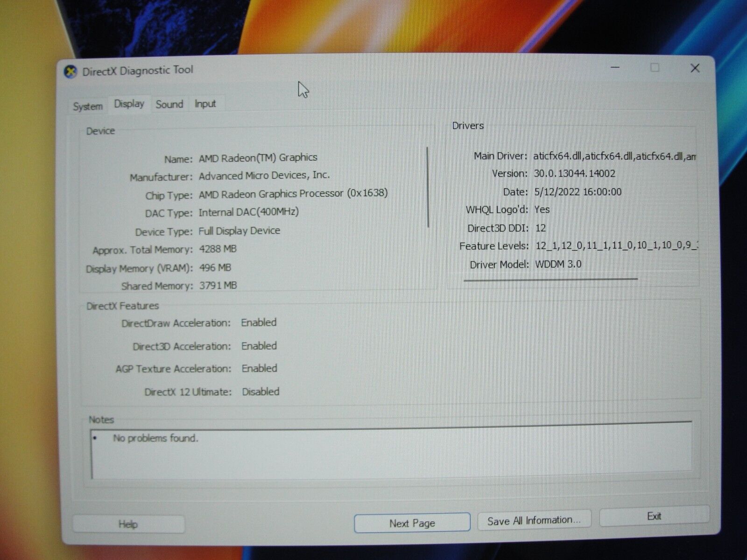
Task: Select the driver Version 30.0.13044.14002 text
Action: [x=574, y=174]
